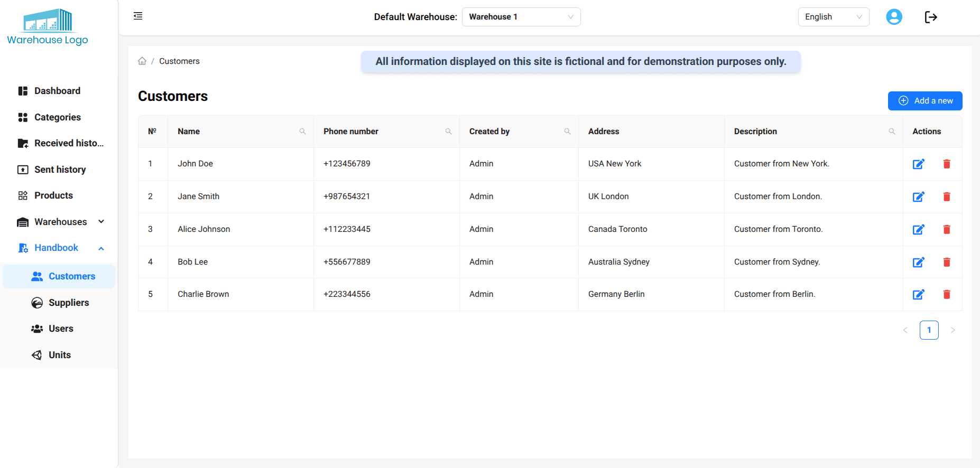Open the Description column search icon
This screenshot has width=980, height=468.
[892, 132]
